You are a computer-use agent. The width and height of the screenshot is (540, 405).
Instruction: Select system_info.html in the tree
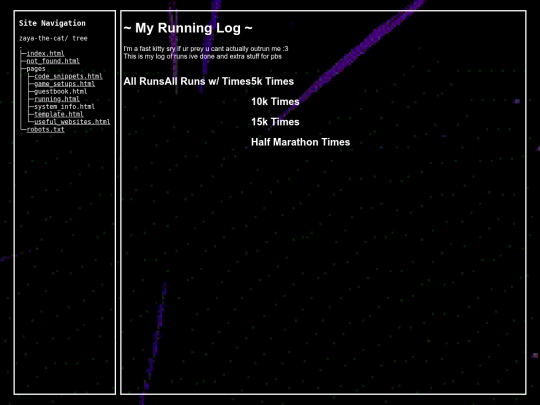[x=64, y=106]
